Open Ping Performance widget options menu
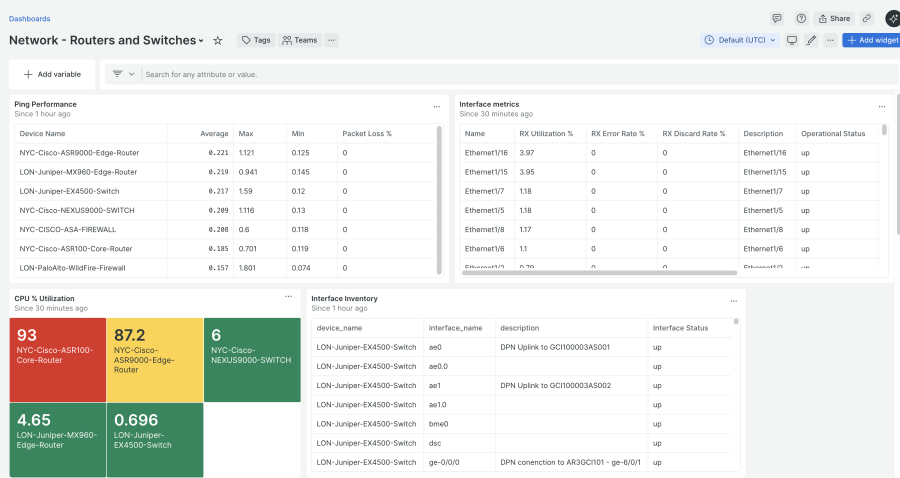 [437, 107]
